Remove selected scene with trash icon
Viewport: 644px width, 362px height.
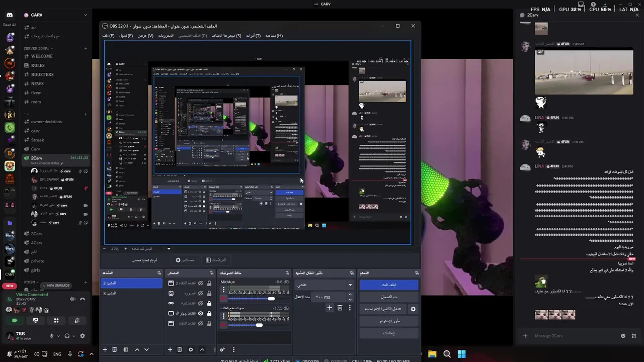coord(115,349)
